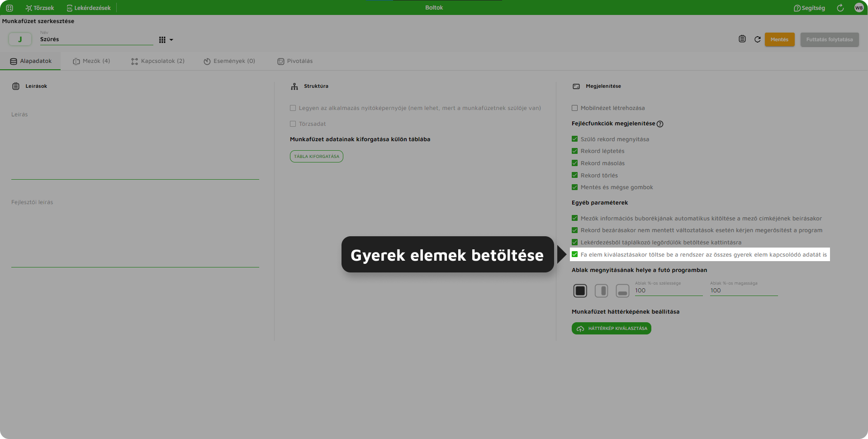Switch to Pivotálás tab
The height and width of the screenshot is (439, 868).
tap(295, 61)
